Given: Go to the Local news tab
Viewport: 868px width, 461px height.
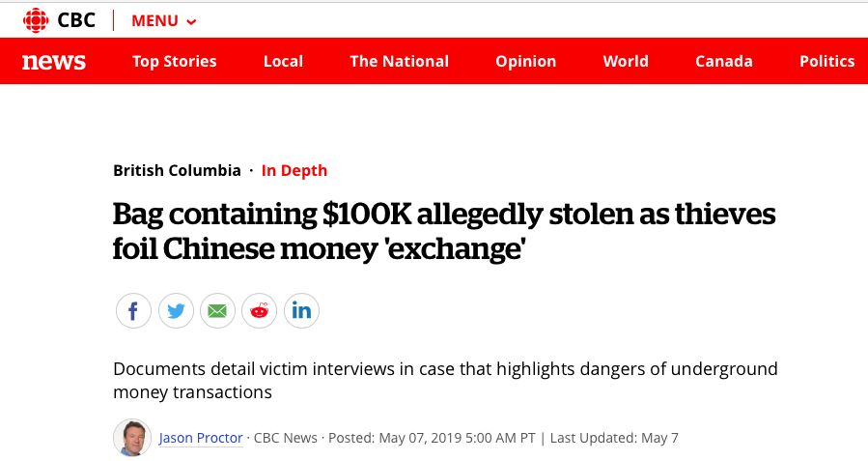Looking at the screenshot, I should [x=284, y=61].
